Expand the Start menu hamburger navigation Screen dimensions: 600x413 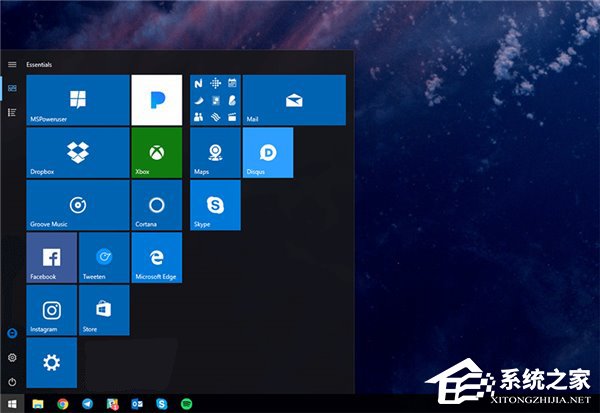click(12, 64)
